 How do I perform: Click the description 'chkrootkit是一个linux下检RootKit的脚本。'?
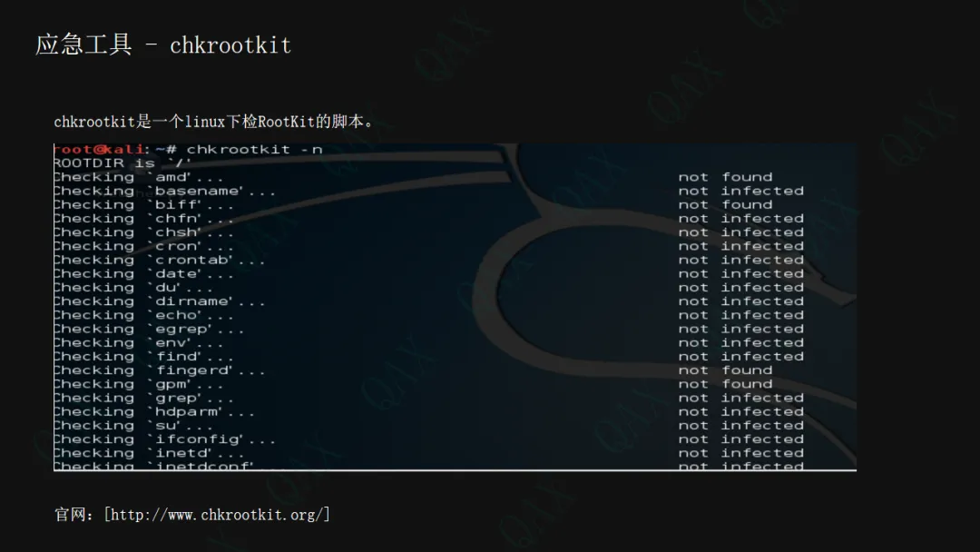pos(214,122)
